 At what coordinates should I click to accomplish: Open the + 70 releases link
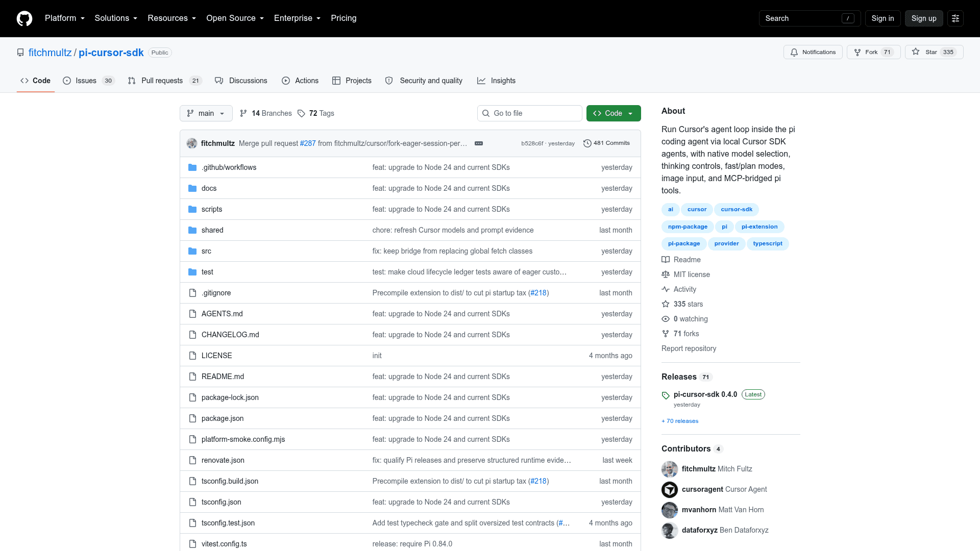[x=680, y=421]
